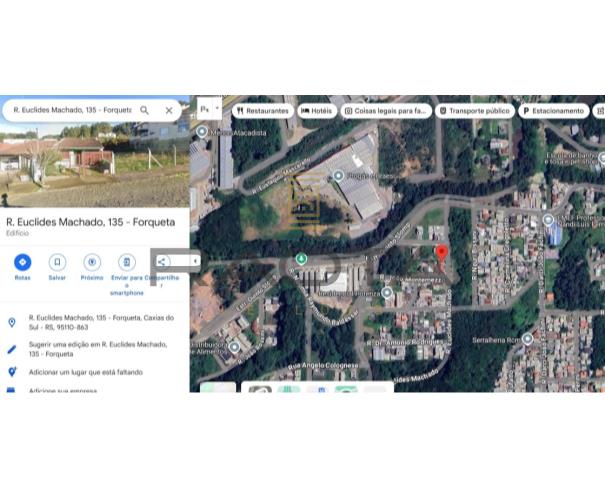Viewport: 605px width, 487px height.
Task: Click the Enviar para o smartphone icon
Action: [x=127, y=262]
